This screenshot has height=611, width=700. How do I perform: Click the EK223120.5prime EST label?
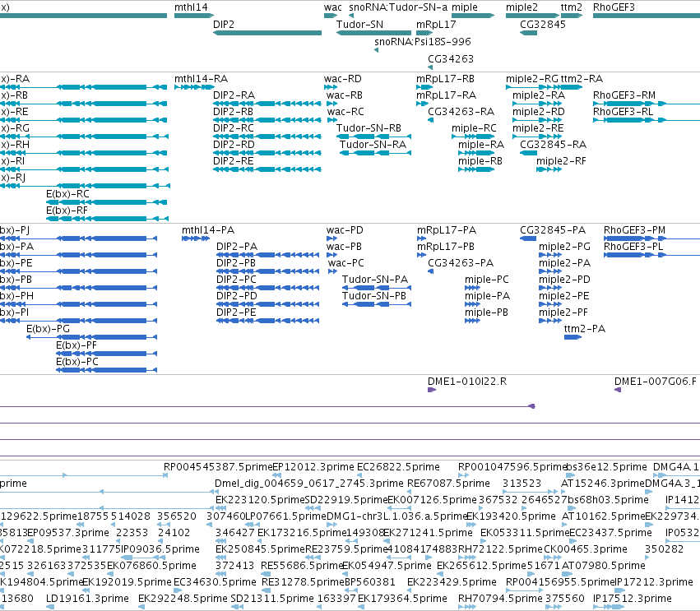(260, 500)
